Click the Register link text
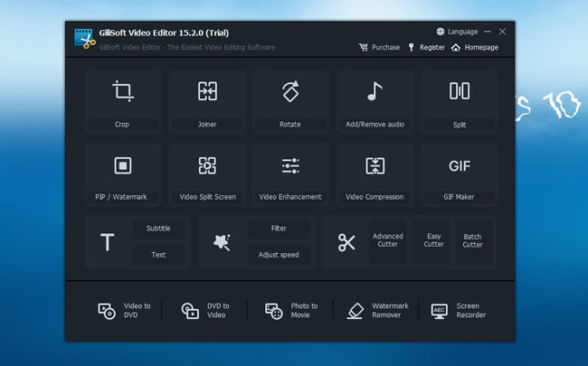The height and width of the screenshot is (366, 588). coord(432,48)
